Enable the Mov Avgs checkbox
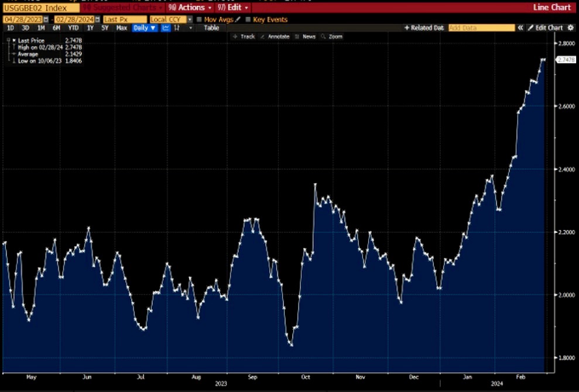Screen dimensions: 579x392 click(199, 19)
